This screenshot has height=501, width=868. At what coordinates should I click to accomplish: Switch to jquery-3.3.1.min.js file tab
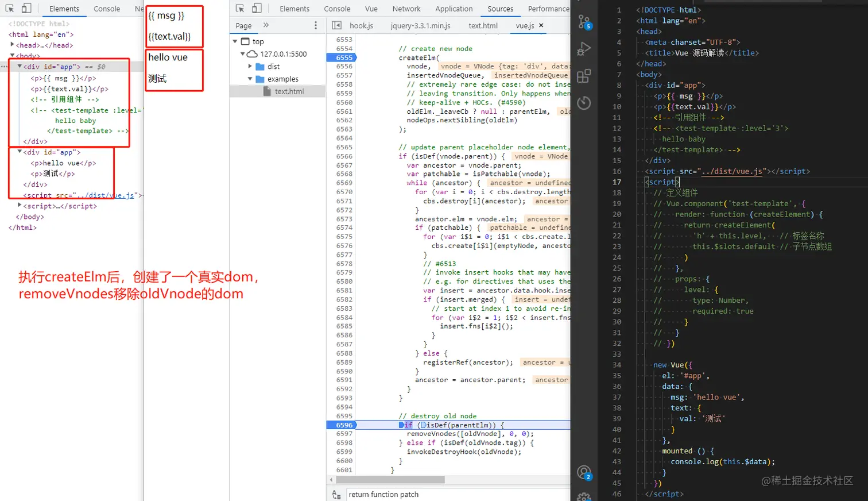(420, 25)
